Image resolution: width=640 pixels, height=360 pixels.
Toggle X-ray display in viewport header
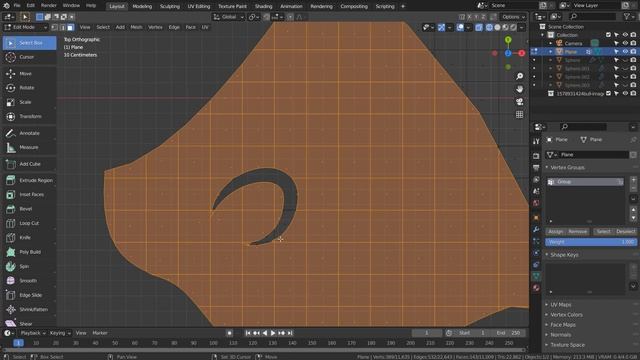(479, 27)
